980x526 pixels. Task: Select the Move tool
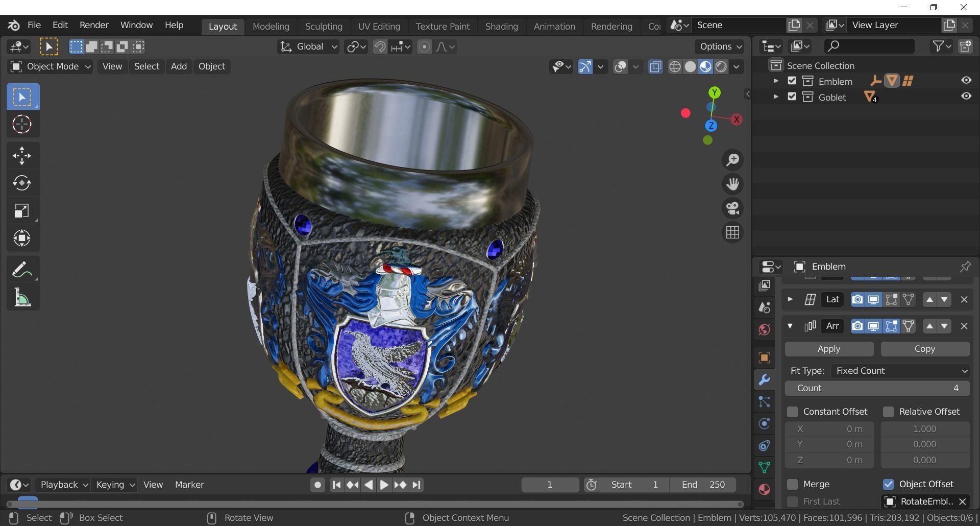coord(22,156)
